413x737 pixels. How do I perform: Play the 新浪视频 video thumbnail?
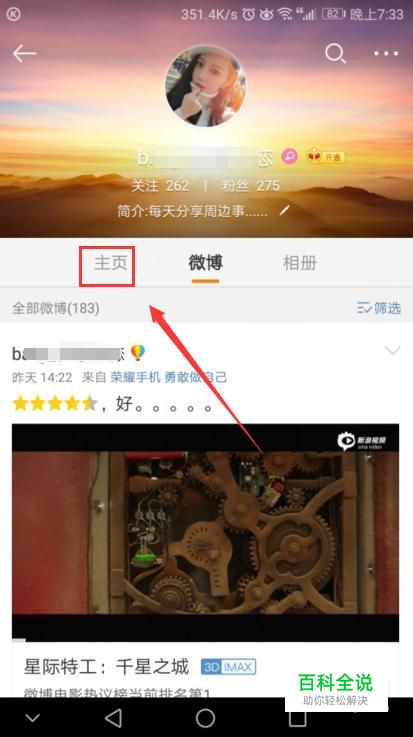pyautogui.click(x=205, y=533)
